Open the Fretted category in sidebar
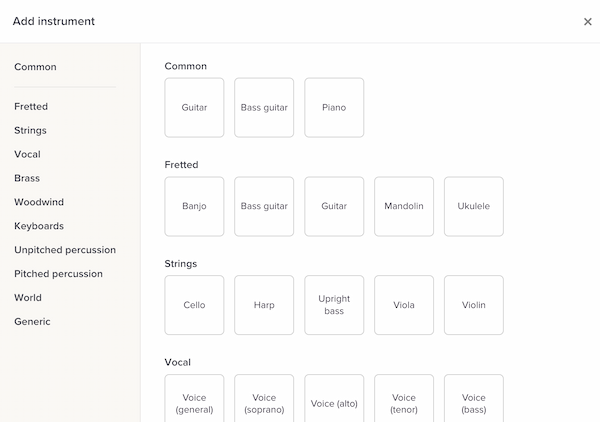Viewport: 600px width, 422px height. [x=31, y=107]
